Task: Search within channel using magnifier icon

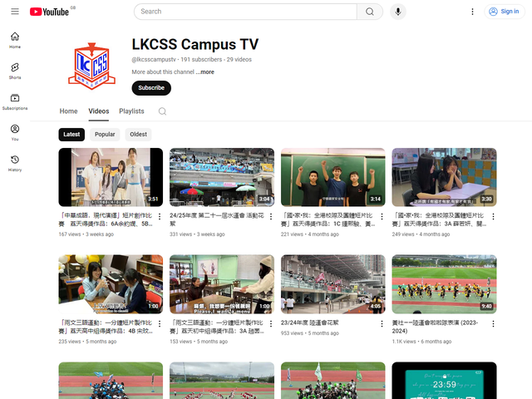Action: coord(163,111)
